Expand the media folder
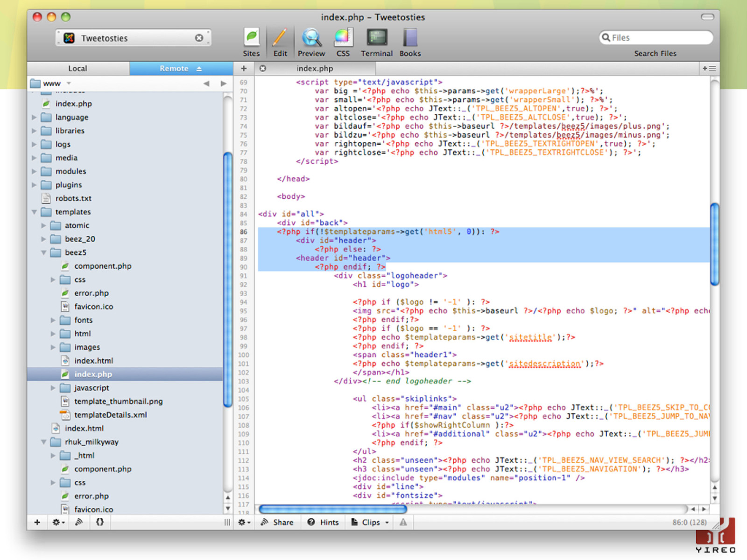 click(x=34, y=158)
